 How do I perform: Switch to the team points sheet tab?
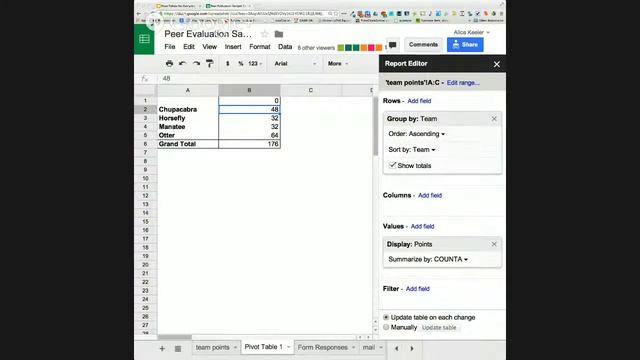click(x=213, y=348)
